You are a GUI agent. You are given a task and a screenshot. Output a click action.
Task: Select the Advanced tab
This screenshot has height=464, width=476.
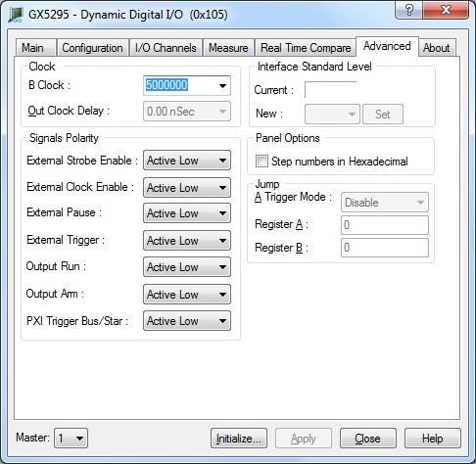(x=387, y=46)
